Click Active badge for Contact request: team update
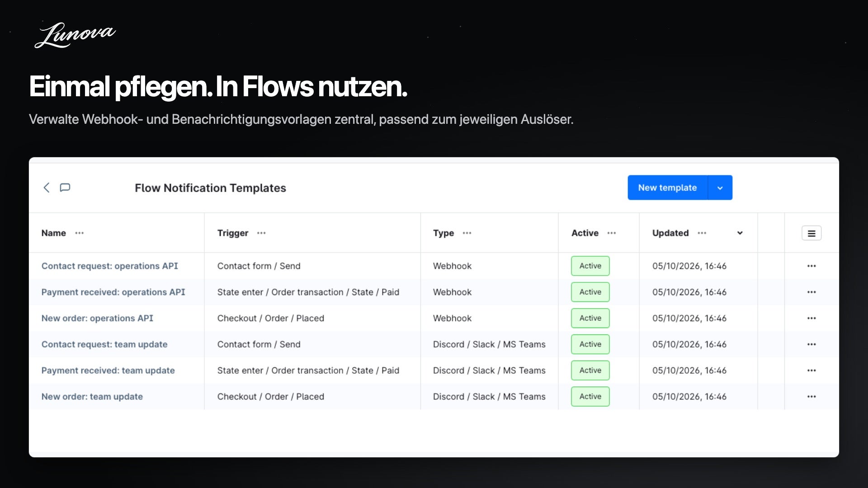 [x=590, y=344]
